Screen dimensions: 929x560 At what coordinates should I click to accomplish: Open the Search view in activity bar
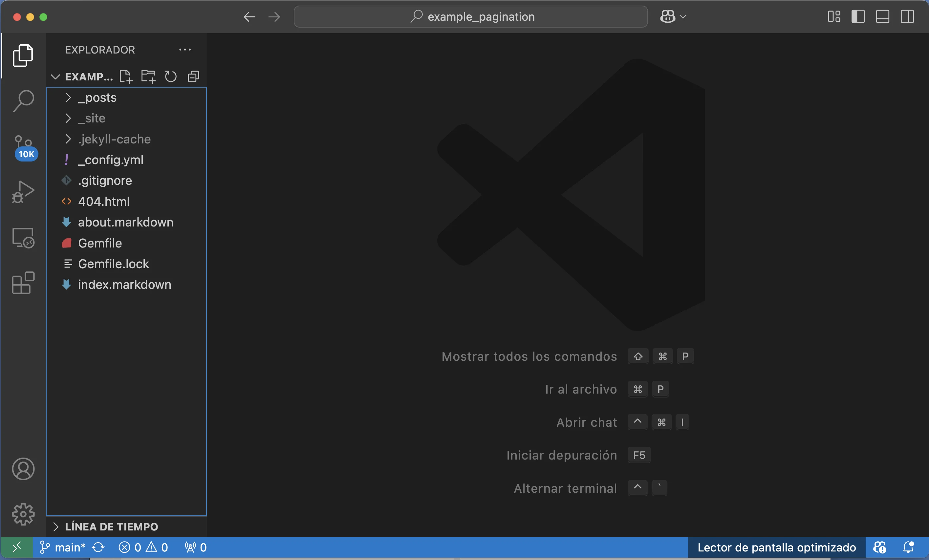[x=23, y=101]
